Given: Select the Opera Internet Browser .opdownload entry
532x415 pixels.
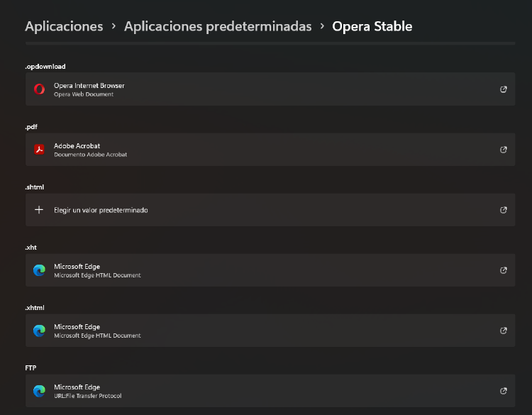Looking at the screenshot, I should tap(270, 89).
